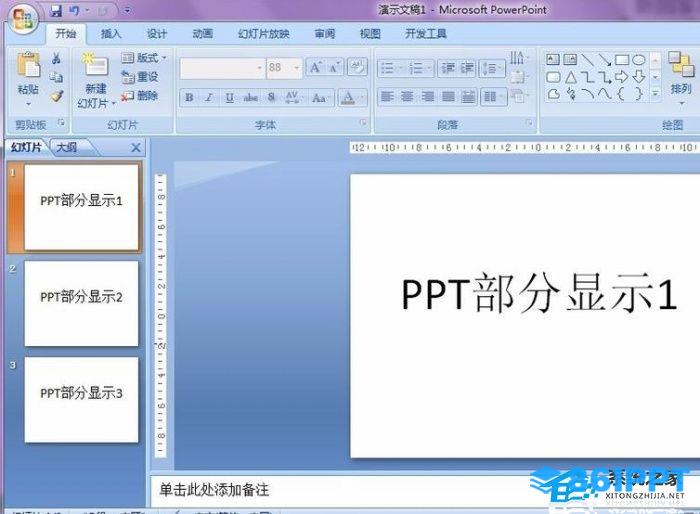Image resolution: width=700 pixels, height=514 pixels.
Task: Select slide thumbnail PPT部分显示3
Action: click(x=81, y=400)
